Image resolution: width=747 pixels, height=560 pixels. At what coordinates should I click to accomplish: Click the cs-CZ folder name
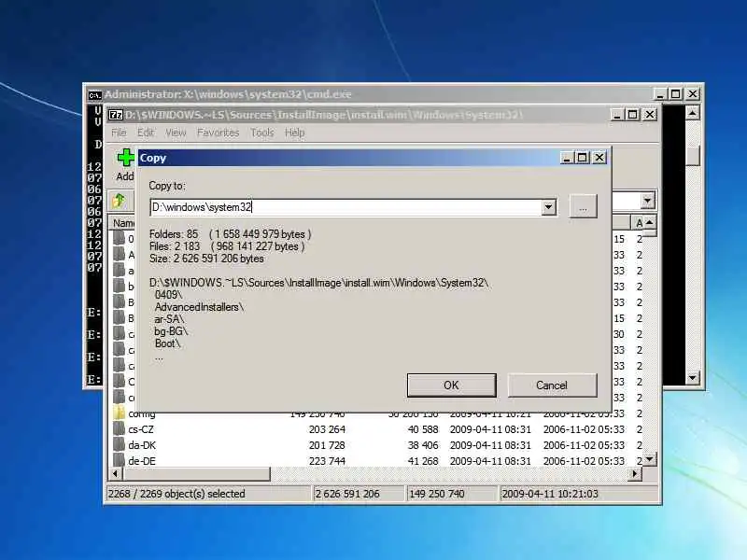141,429
